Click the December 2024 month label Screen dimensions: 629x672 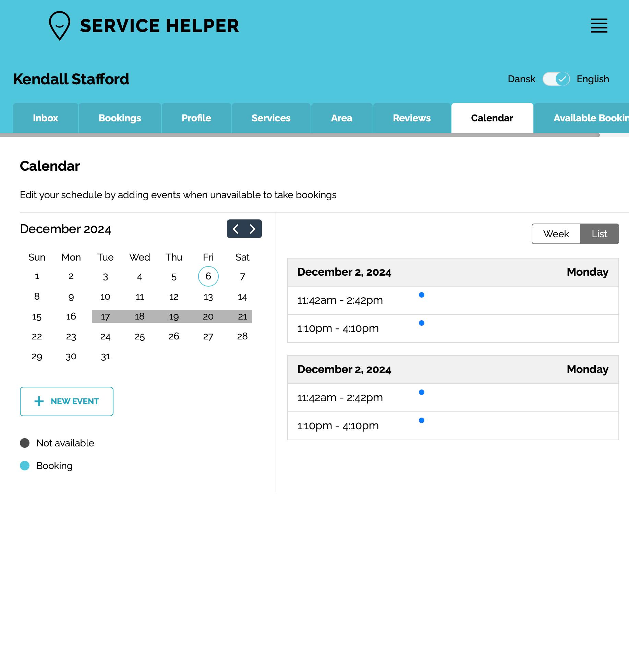[x=65, y=229]
